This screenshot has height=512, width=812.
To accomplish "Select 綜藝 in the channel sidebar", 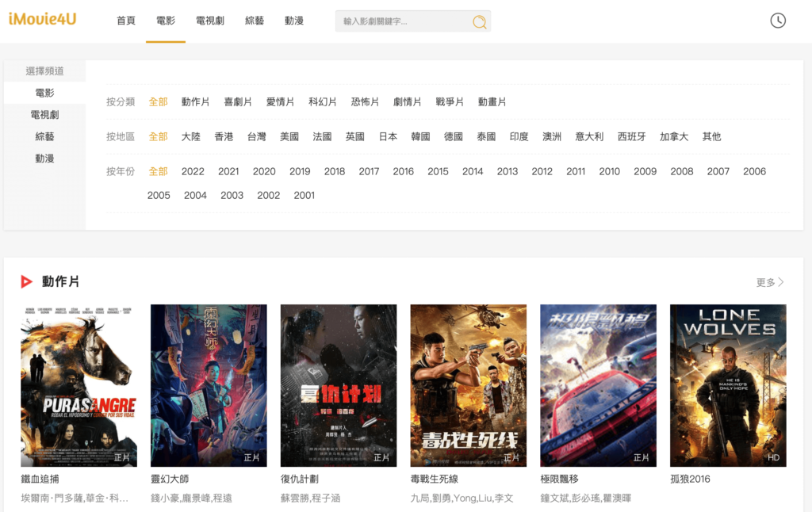I will pos(44,136).
